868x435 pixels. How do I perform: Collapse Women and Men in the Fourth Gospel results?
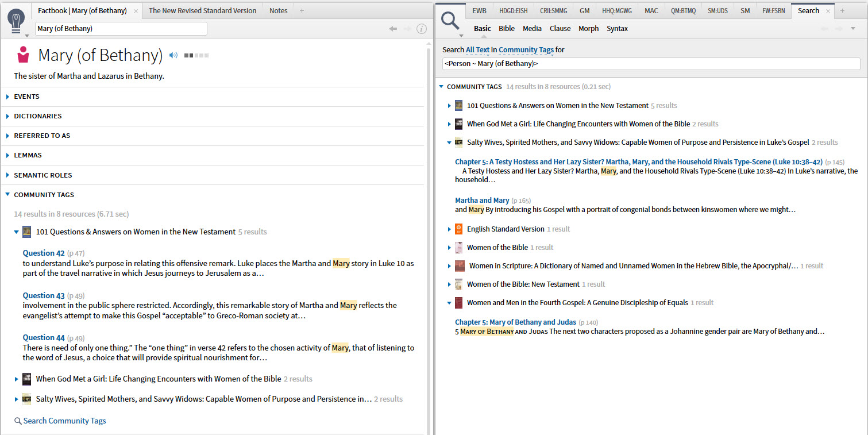(449, 303)
